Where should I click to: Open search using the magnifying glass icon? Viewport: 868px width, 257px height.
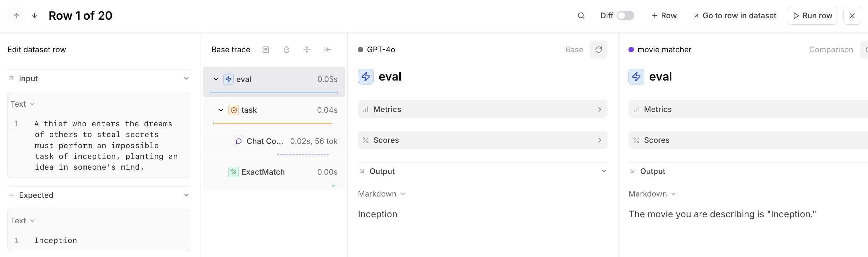(581, 15)
